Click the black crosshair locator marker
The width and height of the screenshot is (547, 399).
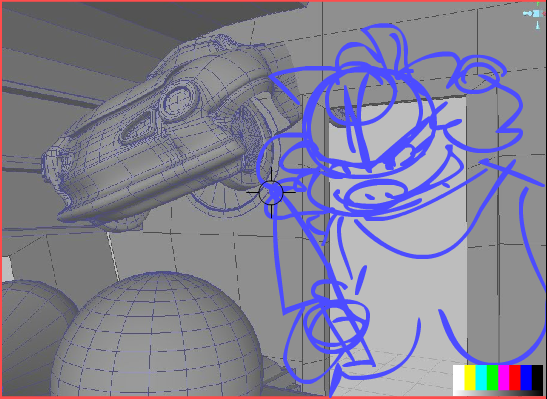[x=271, y=192]
